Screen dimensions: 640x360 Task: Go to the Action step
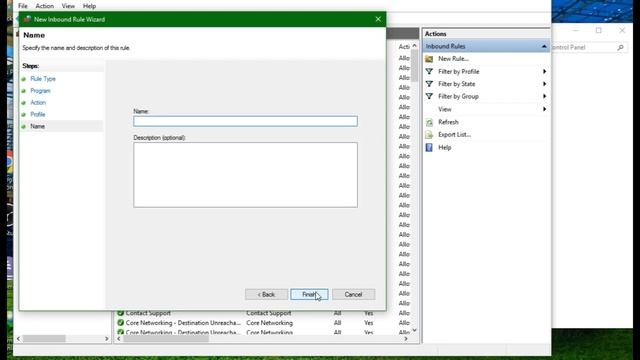[x=38, y=102]
